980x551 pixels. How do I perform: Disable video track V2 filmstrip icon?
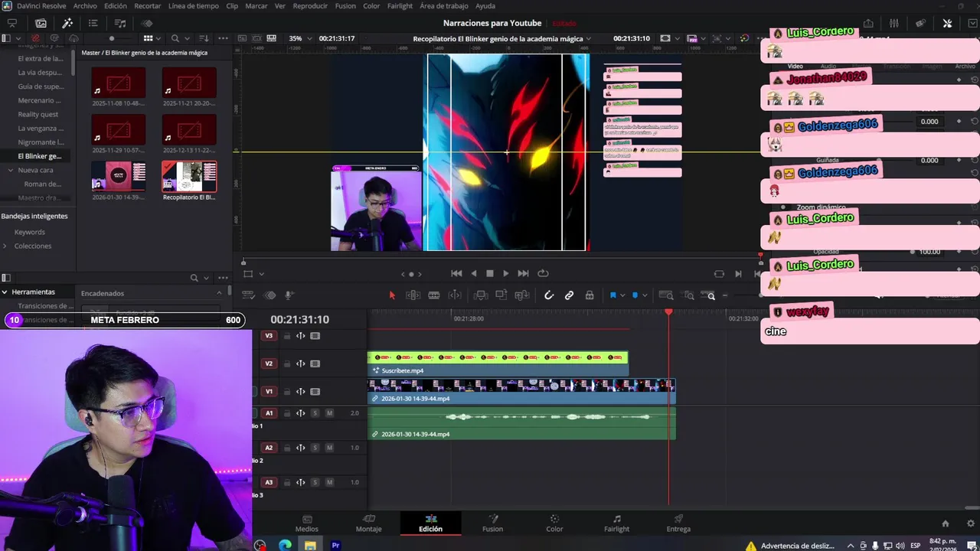click(x=315, y=364)
